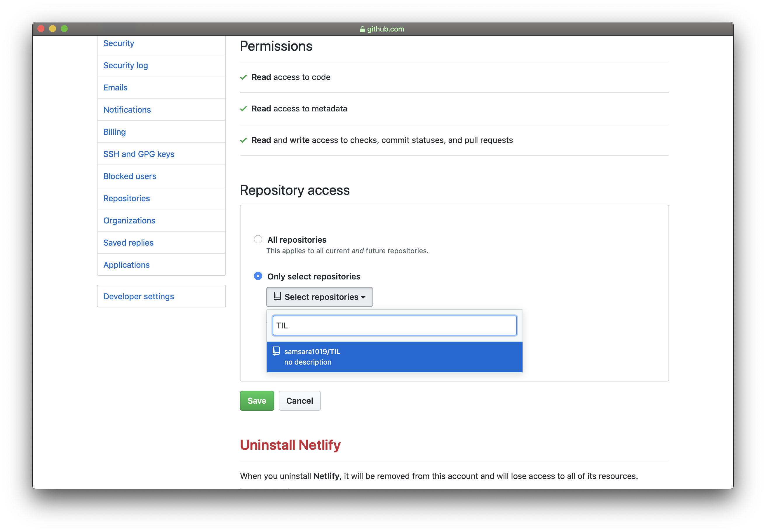Image resolution: width=766 pixels, height=532 pixels.
Task: Navigate to Developer settings
Action: 138,296
